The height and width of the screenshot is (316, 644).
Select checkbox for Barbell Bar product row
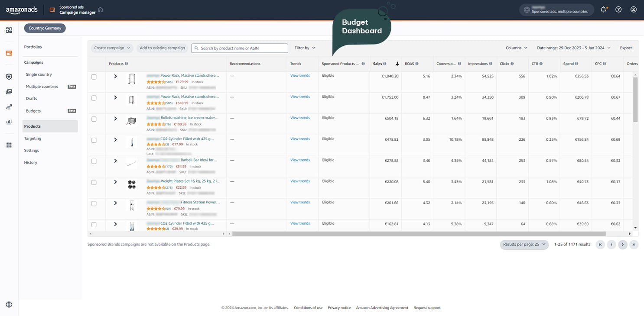(x=94, y=161)
